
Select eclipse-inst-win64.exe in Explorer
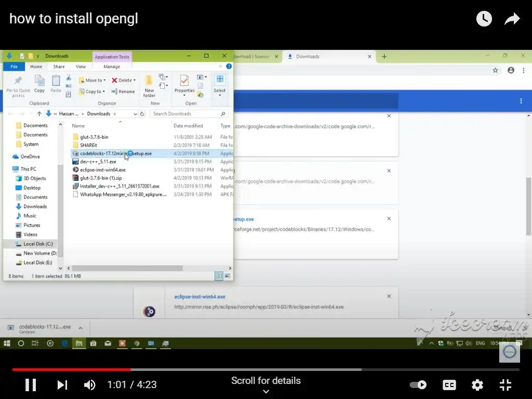[x=103, y=170]
